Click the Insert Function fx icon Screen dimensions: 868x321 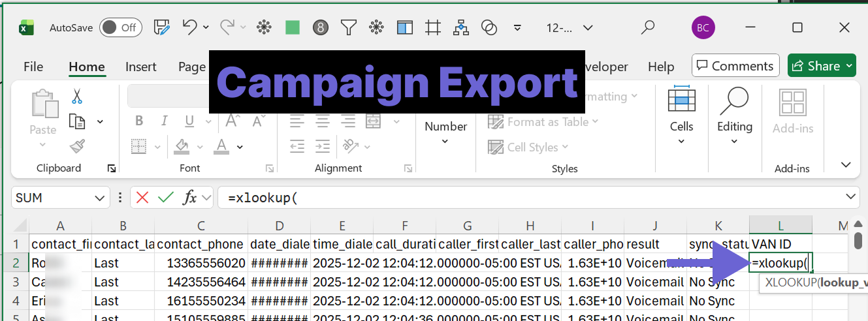(190, 198)
